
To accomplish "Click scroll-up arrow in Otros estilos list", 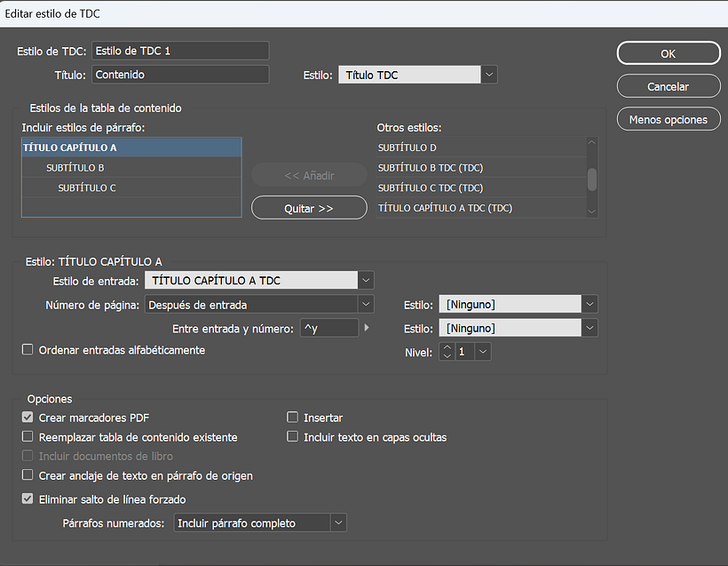I will pos(592,142).
